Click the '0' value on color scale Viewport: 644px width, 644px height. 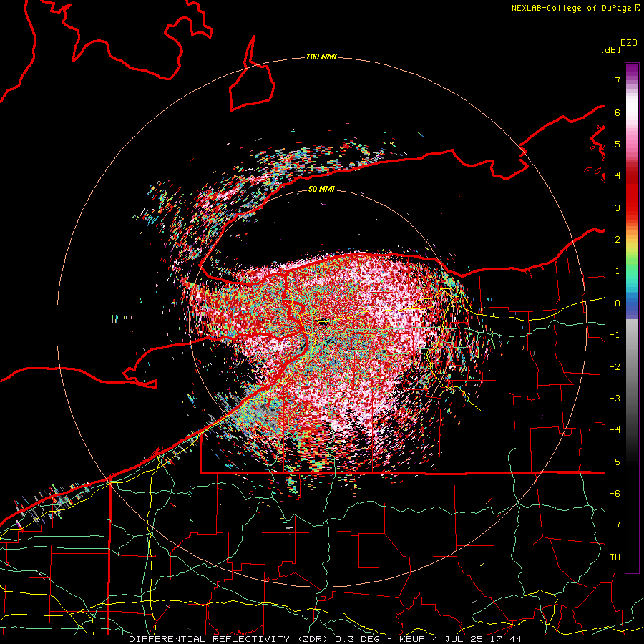618,303
